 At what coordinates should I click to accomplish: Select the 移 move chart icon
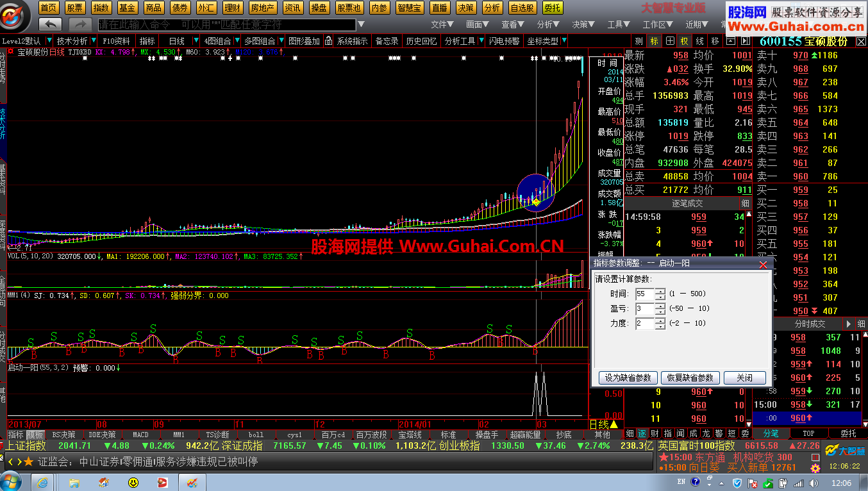pyautogui.click(x=714, y=41)
